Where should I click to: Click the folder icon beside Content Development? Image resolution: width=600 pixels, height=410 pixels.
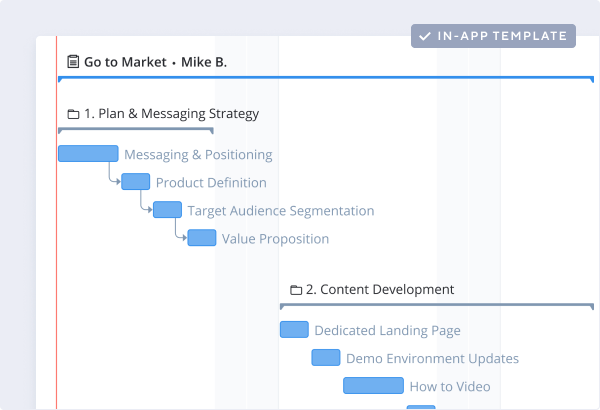(x=296, y=290)
